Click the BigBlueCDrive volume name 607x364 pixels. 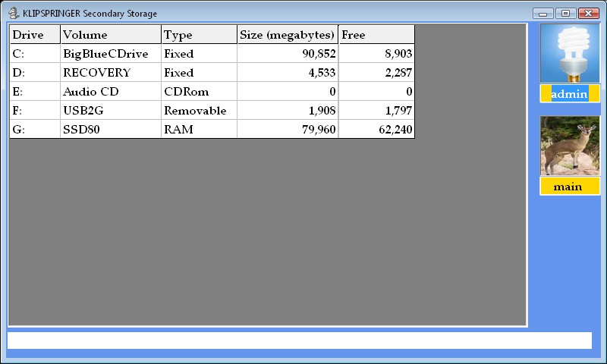click(110, 54)
